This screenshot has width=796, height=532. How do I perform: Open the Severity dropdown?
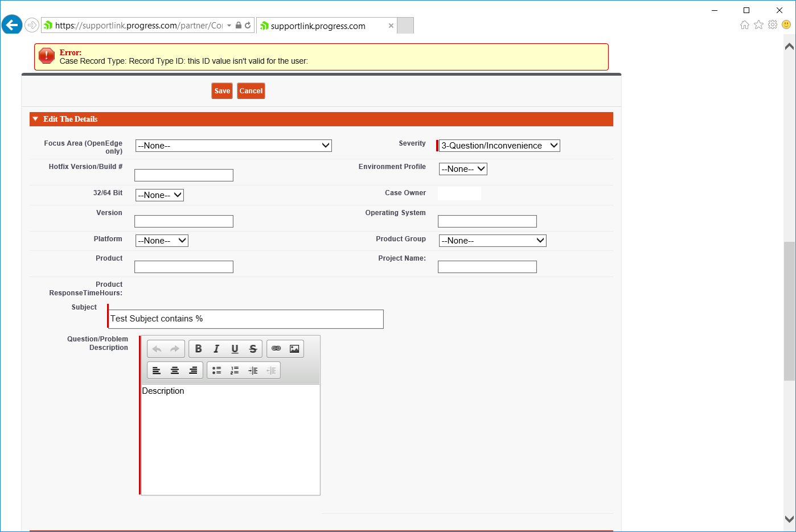[x=499, y=146]
